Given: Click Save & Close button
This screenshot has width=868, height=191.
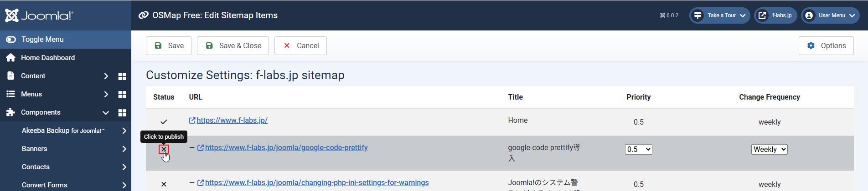Looking at the screenshot, I should tap(233, 45).
